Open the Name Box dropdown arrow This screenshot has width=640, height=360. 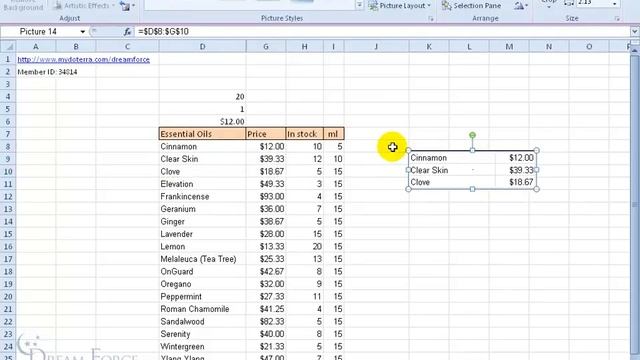coord(82,32)
